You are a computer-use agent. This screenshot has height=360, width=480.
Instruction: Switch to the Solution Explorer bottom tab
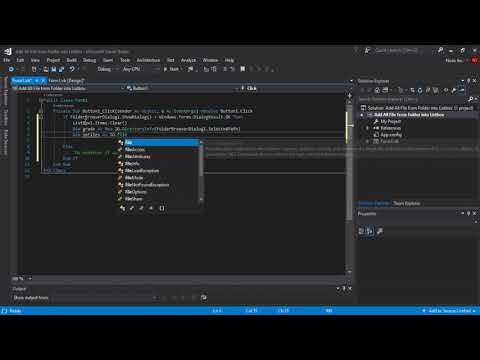tap(373, 203)
